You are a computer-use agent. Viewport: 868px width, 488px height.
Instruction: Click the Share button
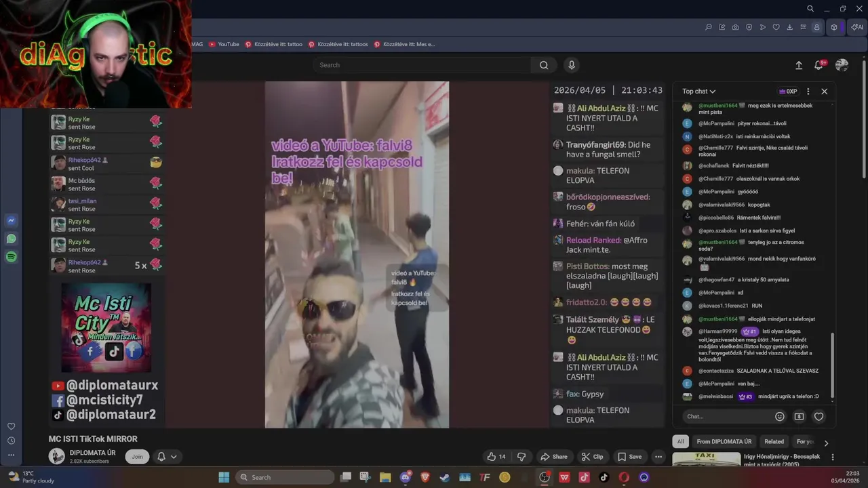click(x=553, y=457)
